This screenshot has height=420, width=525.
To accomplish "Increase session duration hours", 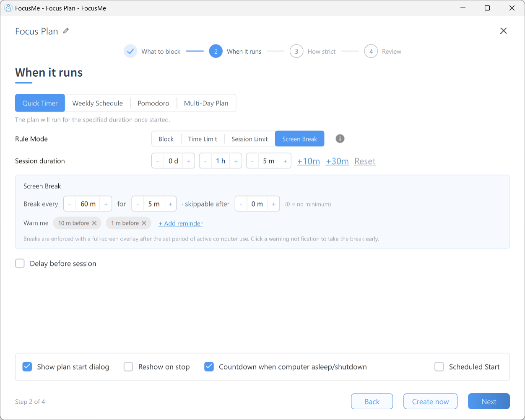I will 236,161.
